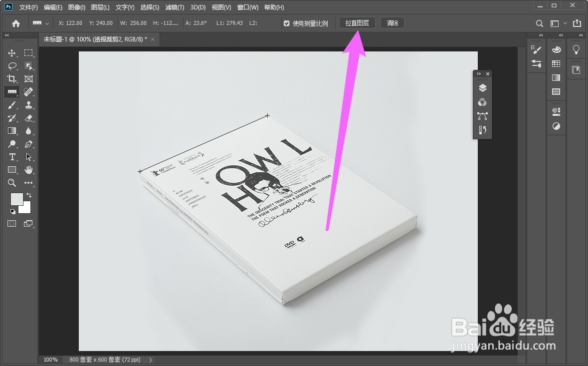Collapse the left toolbox double arrow

pyautogui.click(x=7, y=35)
